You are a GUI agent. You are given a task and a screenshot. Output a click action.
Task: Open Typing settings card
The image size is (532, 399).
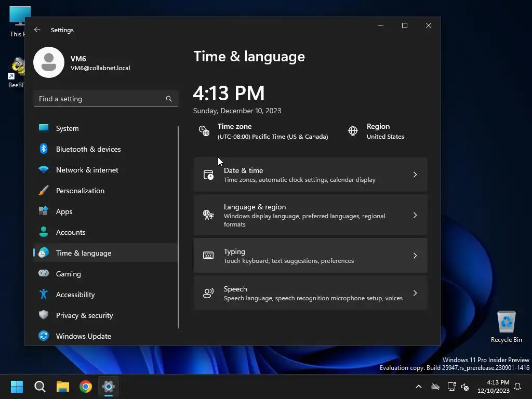(x=311, y=256)
